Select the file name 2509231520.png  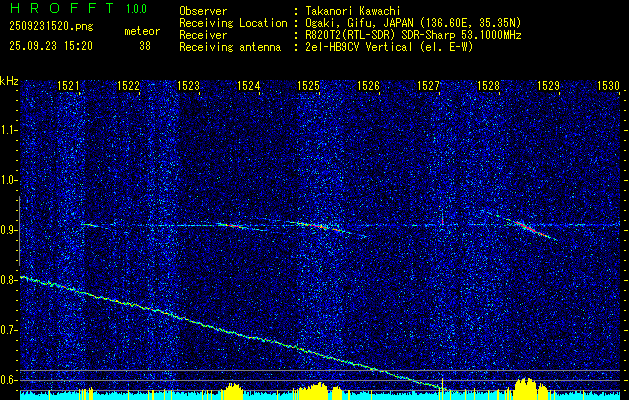(x=51, y=27)
